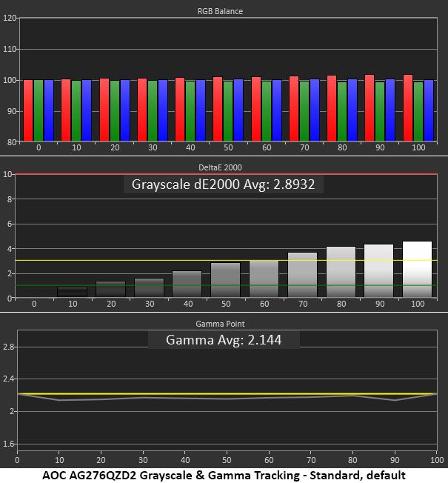
Task: Select the Grayscale dE2000 Avg: 2.8932 label
Action: click(223, 184)
